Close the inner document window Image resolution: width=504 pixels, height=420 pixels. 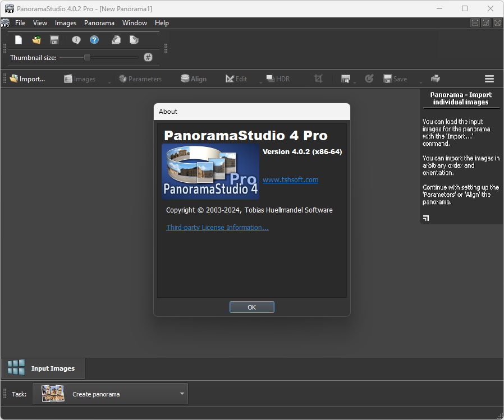(497, 23)
